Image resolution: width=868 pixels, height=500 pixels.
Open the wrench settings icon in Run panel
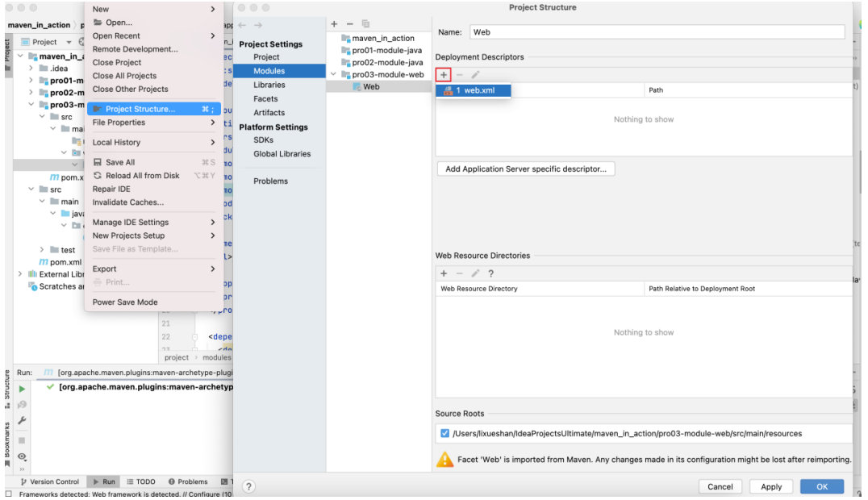coord(22,421)
